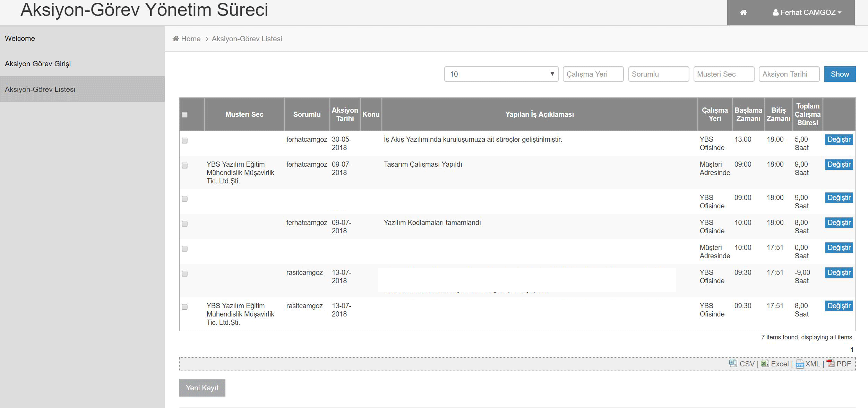
Task: Expand the Ferhat CAMGÖZ user menu caret
Action: [840, 12]
